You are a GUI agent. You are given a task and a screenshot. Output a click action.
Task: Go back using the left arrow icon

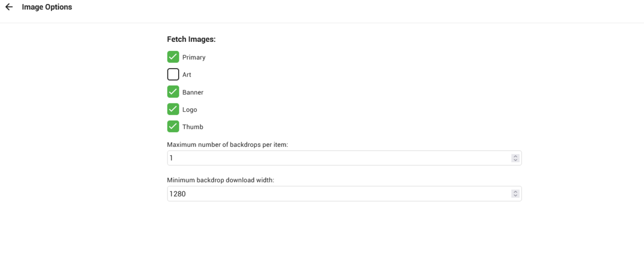(9, 7)
